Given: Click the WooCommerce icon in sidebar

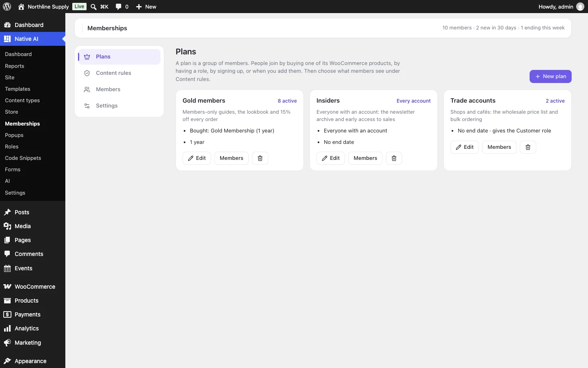Looking at the screenshot, I should pyautogui.click(x=7, y=287).
